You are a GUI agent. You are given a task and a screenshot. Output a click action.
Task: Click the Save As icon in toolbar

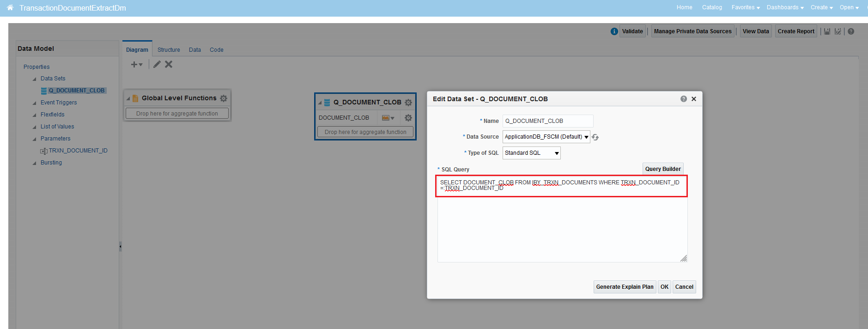(x=838, y=31)
